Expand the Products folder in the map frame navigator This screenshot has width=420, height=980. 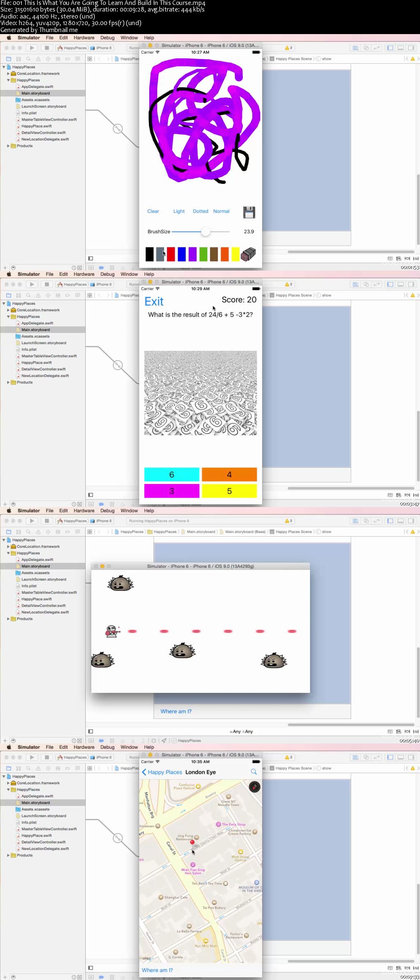[8, 855]
